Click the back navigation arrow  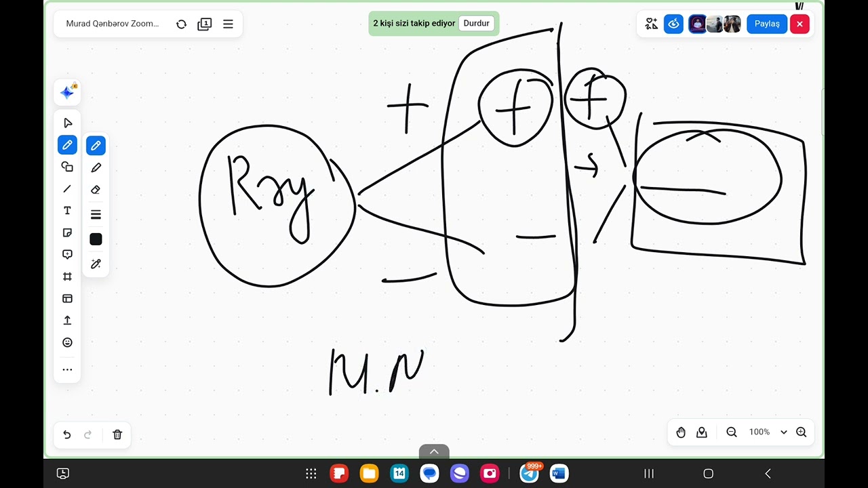tap(768, 473)
